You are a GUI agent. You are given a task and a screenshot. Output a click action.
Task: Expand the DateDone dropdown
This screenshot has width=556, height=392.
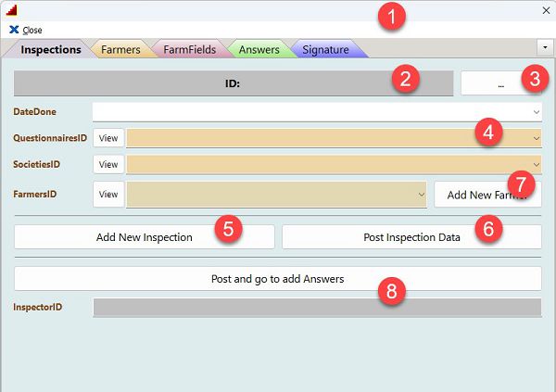pos(536,111)
